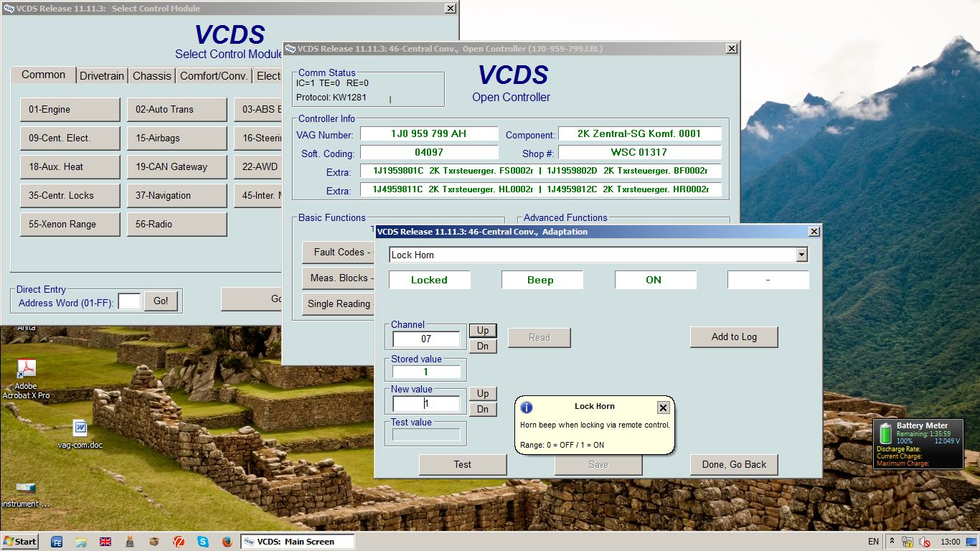Image resolution: width=980 pixels, height=551 pixels.
Task: Expand the Lock Horn channel dropdown
Action: 801,255
